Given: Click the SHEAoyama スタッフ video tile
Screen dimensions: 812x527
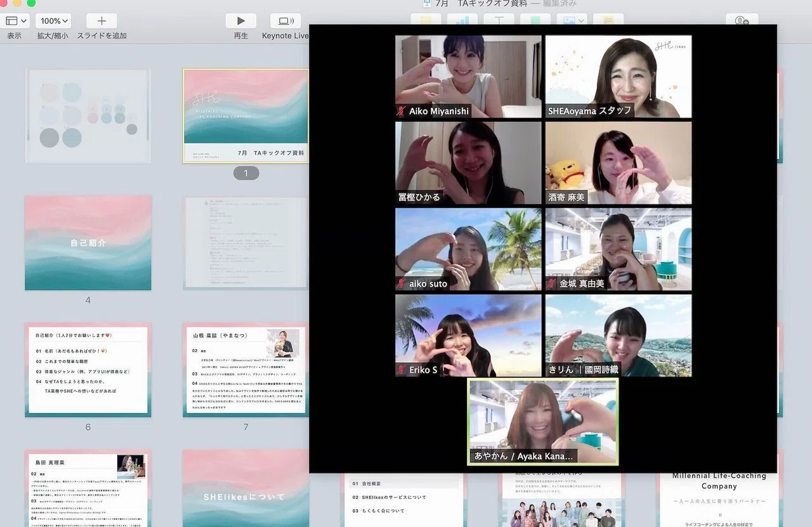Looking at the screenshot, I should (619, 76).
